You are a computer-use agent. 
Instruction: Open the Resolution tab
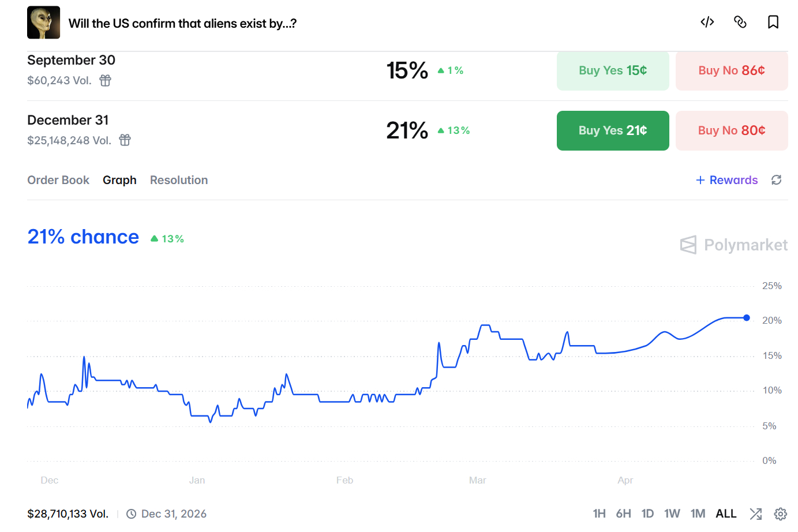point(179,180)
